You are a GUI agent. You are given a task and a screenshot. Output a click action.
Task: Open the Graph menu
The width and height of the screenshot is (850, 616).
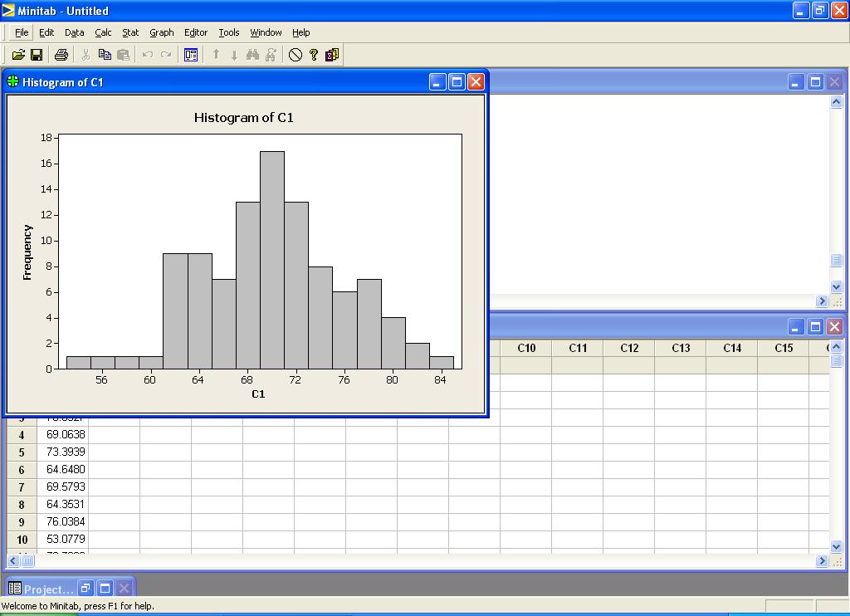pos(161,32)
